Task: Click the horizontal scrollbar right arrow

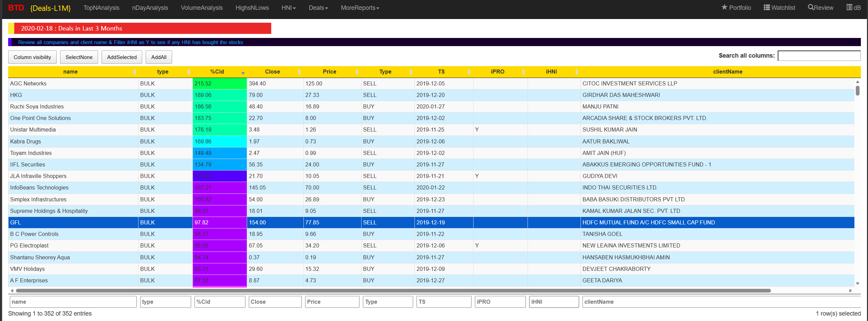Action: click(850, 290)
